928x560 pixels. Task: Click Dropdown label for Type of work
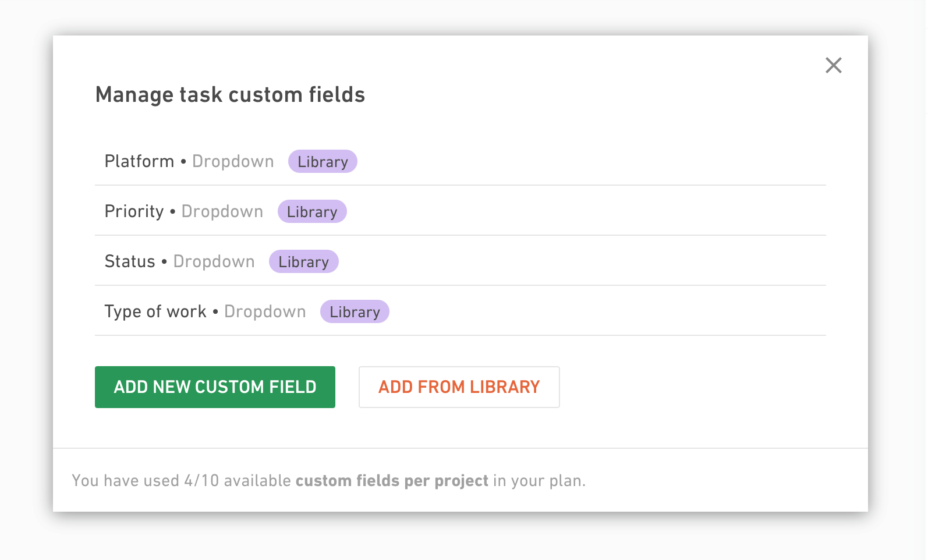pos(265,311)
